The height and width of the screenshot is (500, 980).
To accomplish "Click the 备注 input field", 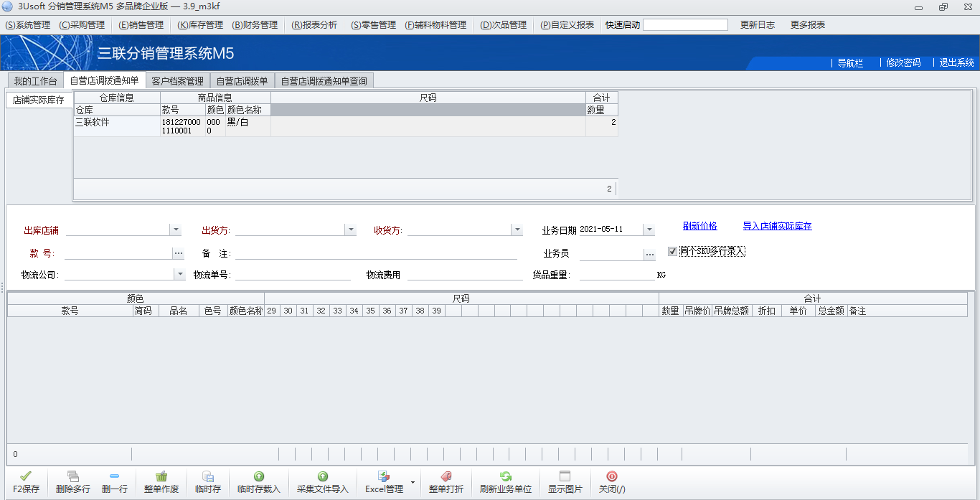I will 376,253.
